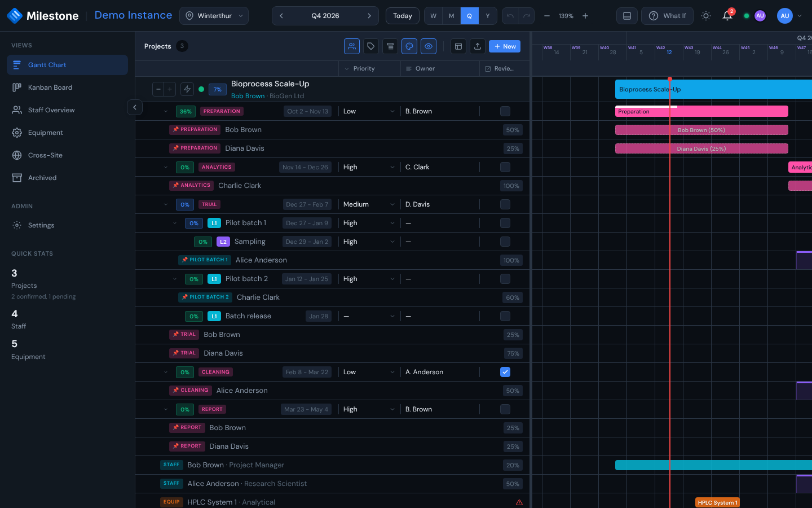This screenshot has width=812, height=508.
Task: Check review box for Analytics row
Action: pos(505,167)
